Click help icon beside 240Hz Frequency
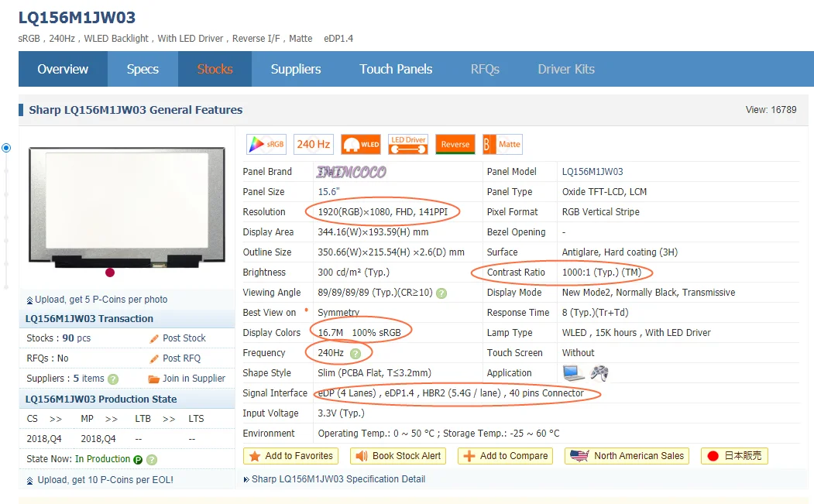The image size is (814, 504). (x=355, y=354)
